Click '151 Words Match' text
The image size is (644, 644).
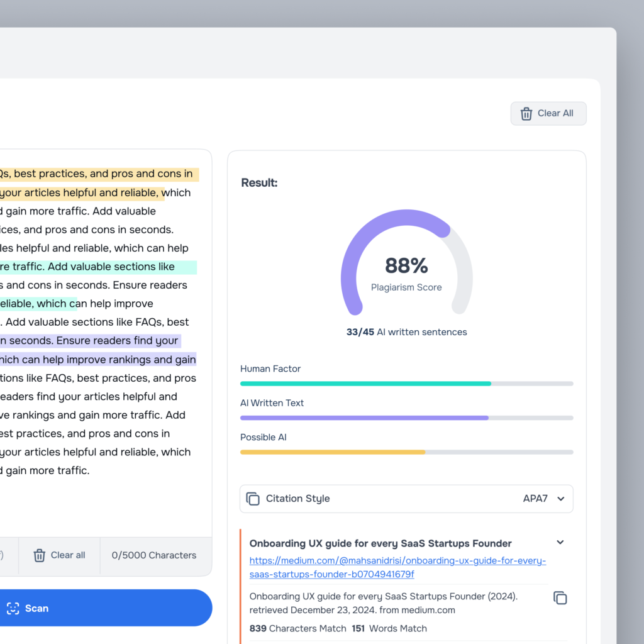pos(389,628)
